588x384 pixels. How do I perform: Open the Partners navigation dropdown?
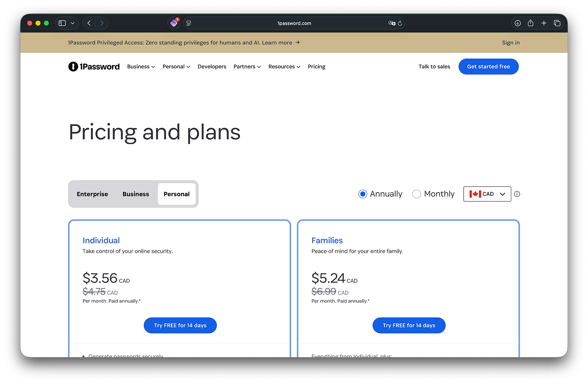click(247, 67)
